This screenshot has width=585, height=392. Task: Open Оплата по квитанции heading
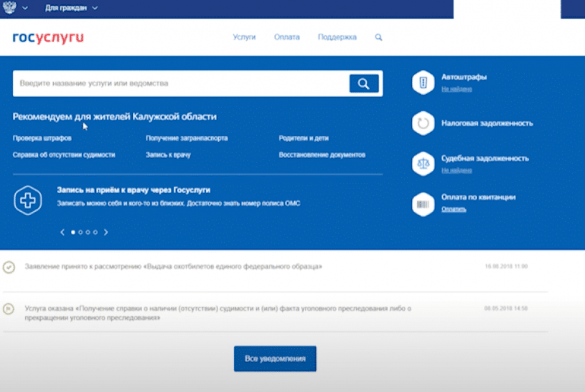pyautogui.click(x=479, y=197)
